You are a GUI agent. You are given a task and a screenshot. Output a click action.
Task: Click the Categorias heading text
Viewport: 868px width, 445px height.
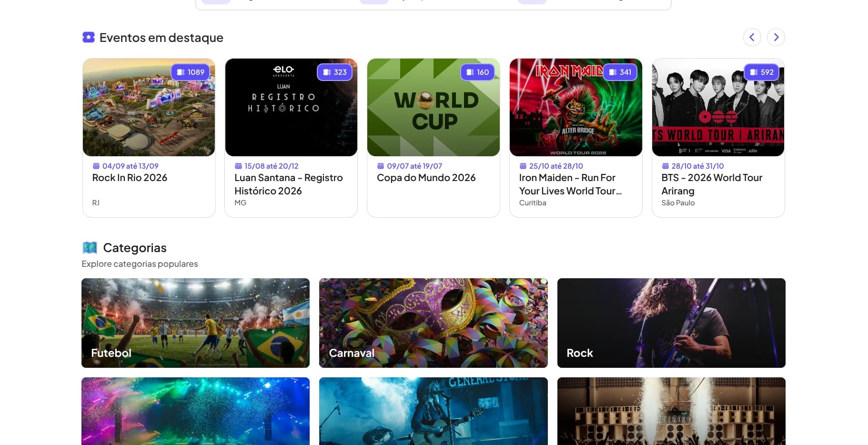(135, 248)
